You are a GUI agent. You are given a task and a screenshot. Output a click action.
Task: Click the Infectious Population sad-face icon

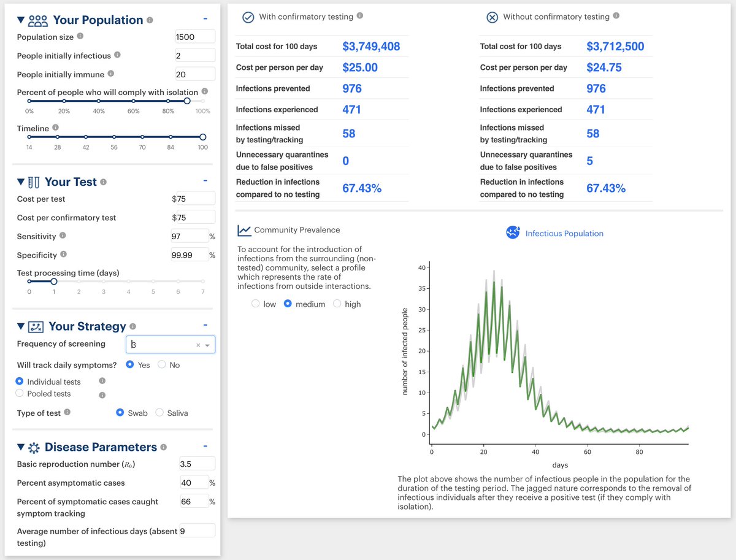coord(512,233)
